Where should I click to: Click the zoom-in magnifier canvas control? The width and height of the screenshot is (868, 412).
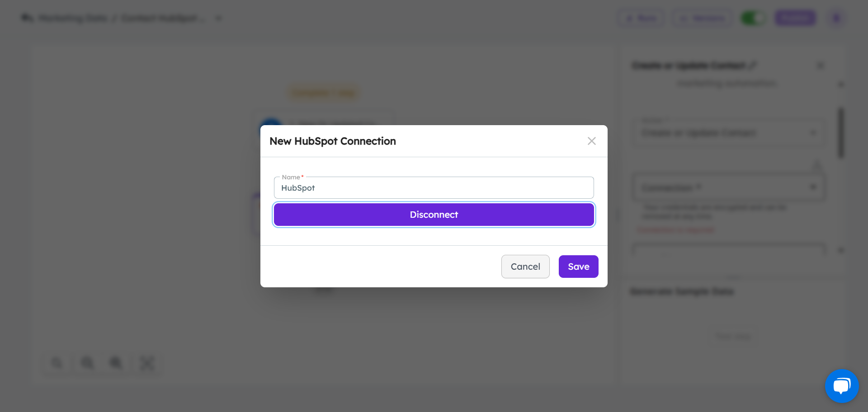click(87, 363)
